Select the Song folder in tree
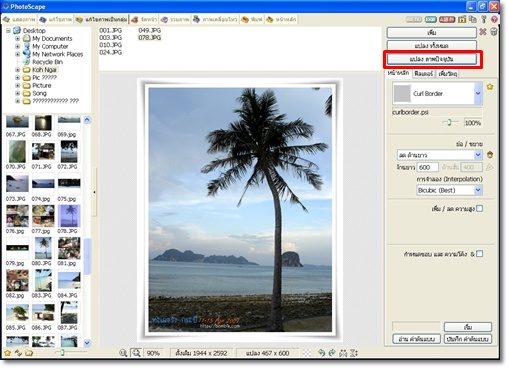Image resolution: width=508 pixels, height=368 pixels. tap(39, 93)
